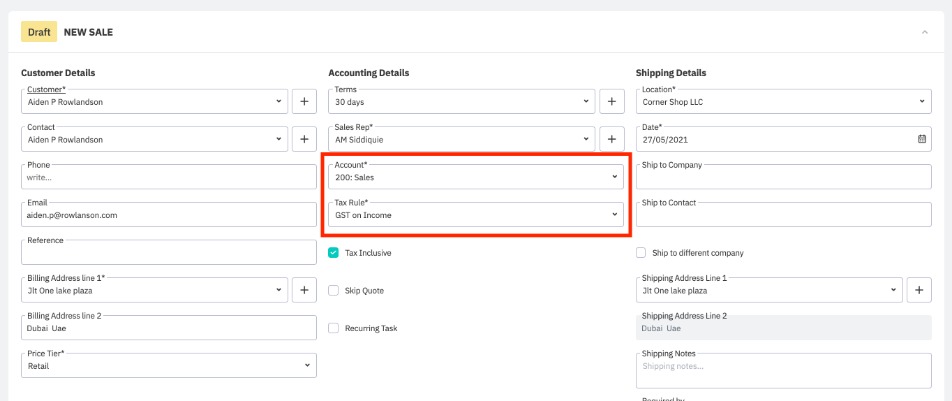The image size is (952, 401).
Task: Click the plus icon next to Customer field
Action: (305, 101)
